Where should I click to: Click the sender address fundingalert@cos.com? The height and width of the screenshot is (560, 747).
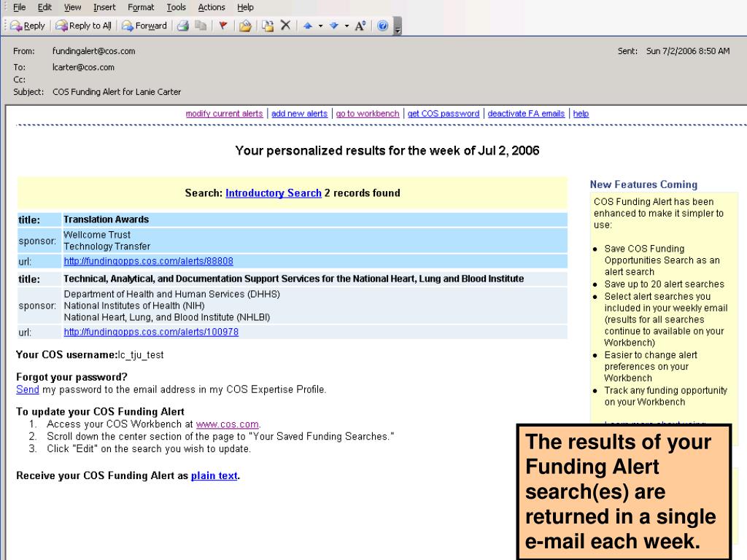click(94, 51)
